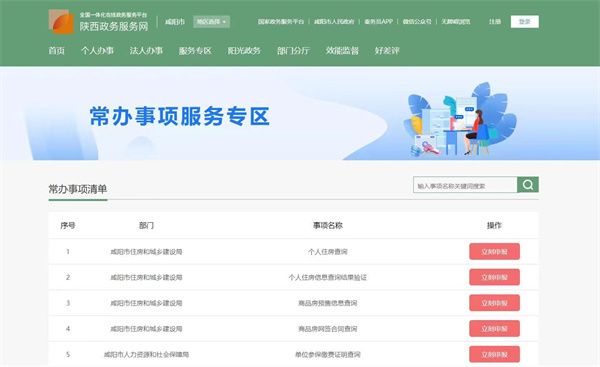Click 立即申报 for 个人住房查询
Image resolution: width=600 pixels, height=367 pixels.
click(x=494, y=251)
